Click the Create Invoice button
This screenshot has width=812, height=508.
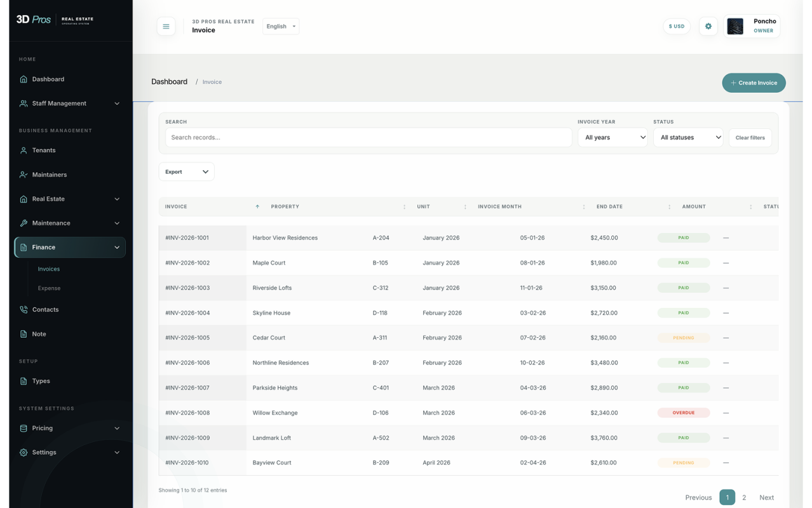click(x=754, y=83)
